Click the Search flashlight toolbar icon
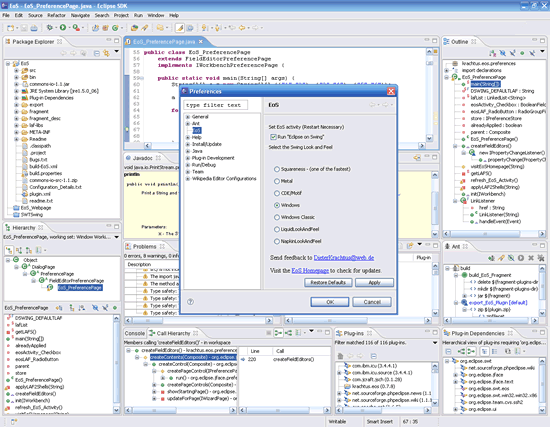Image resolution: width=550 pixels, height=427 pixels. 145,27
